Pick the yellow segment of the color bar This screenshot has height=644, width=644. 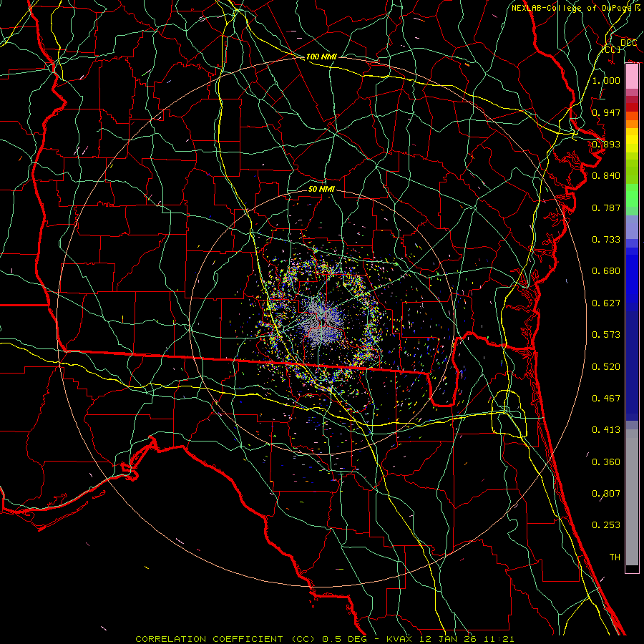632,140
